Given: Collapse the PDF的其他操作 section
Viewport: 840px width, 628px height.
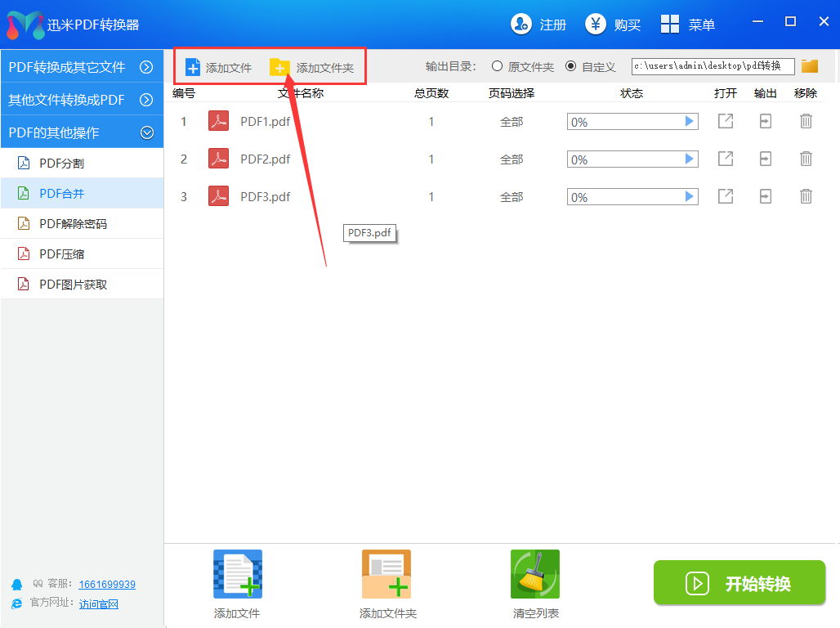Looking at the screenshot, I should 146,132.
